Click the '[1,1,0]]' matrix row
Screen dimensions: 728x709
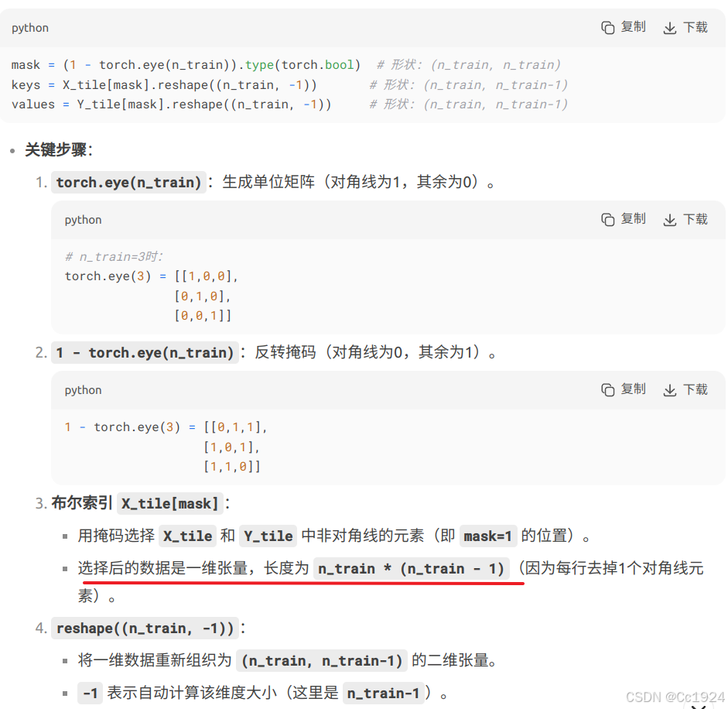tap(232, 467)
